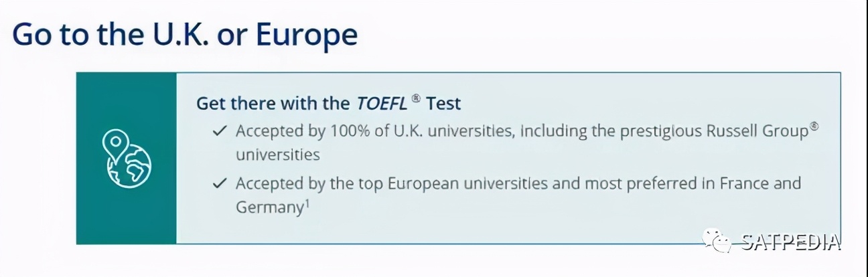Click the registered mark after TOEFL
This screenshot has height=277, width=868.
[x=416, y=98]
